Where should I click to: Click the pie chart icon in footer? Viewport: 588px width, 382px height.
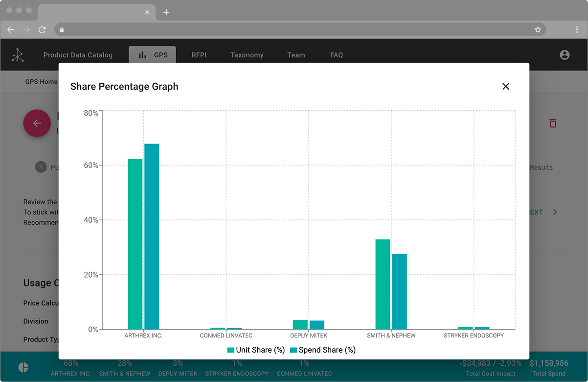click(23, 367)
